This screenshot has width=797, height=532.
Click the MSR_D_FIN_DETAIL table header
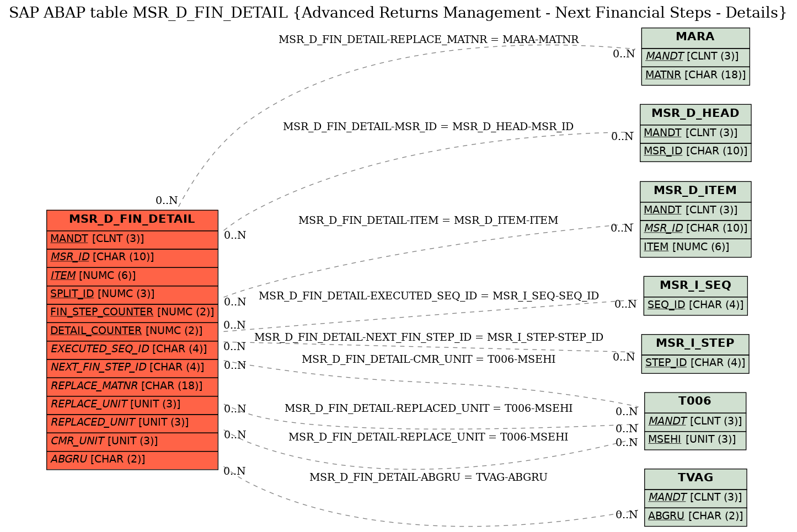pos(132,219)
